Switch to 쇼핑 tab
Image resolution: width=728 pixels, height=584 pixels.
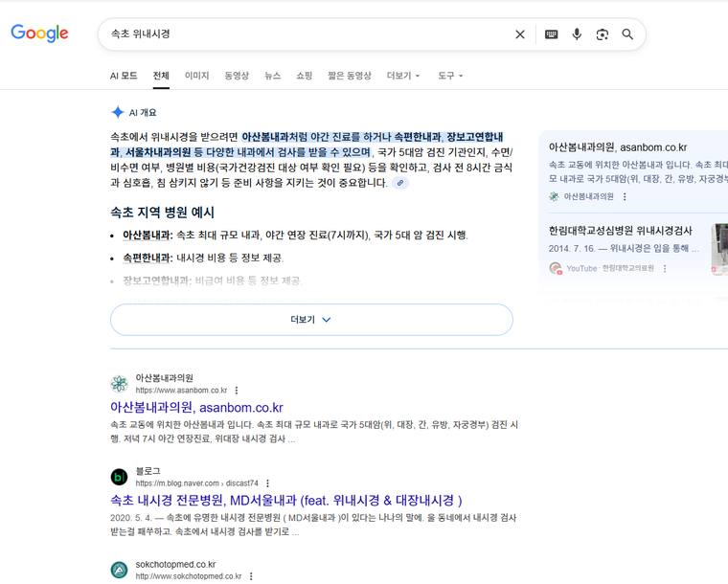pos(304,76)
